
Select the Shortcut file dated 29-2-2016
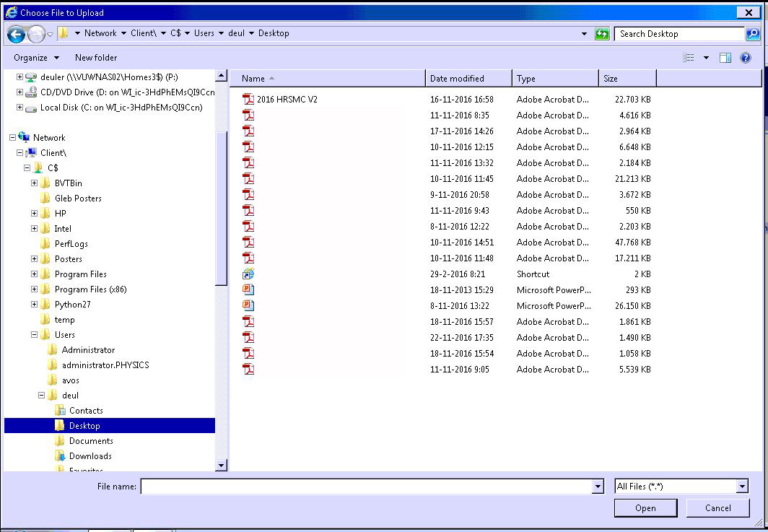tap(248, 274)
